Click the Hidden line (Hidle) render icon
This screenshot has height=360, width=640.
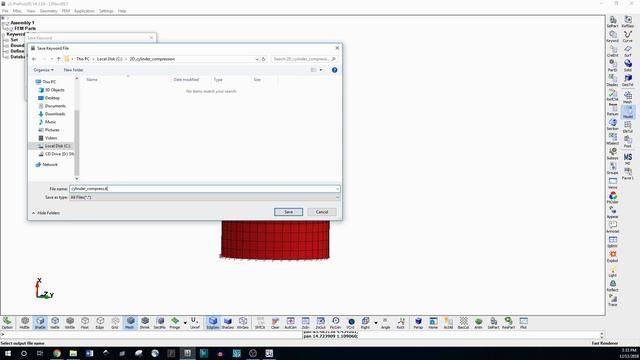[x=25, y=323]
